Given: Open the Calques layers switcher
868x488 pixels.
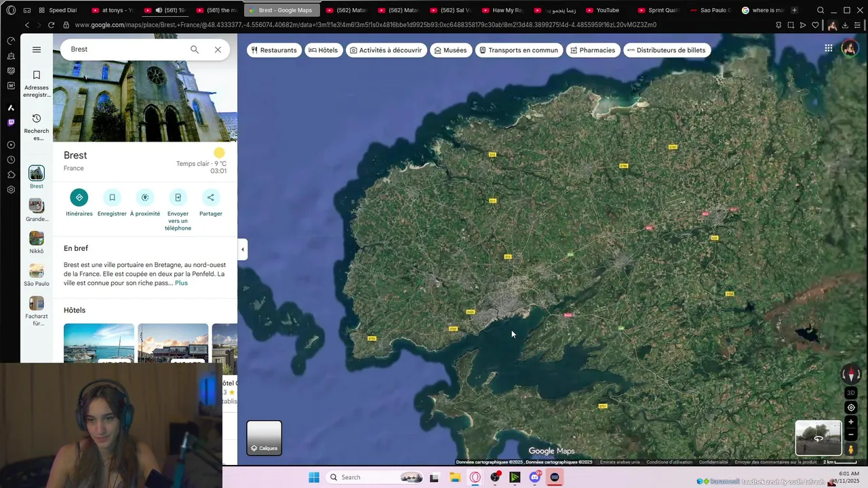Looking at the screenshot, I should pyautogui.click(x=264, y=438).
